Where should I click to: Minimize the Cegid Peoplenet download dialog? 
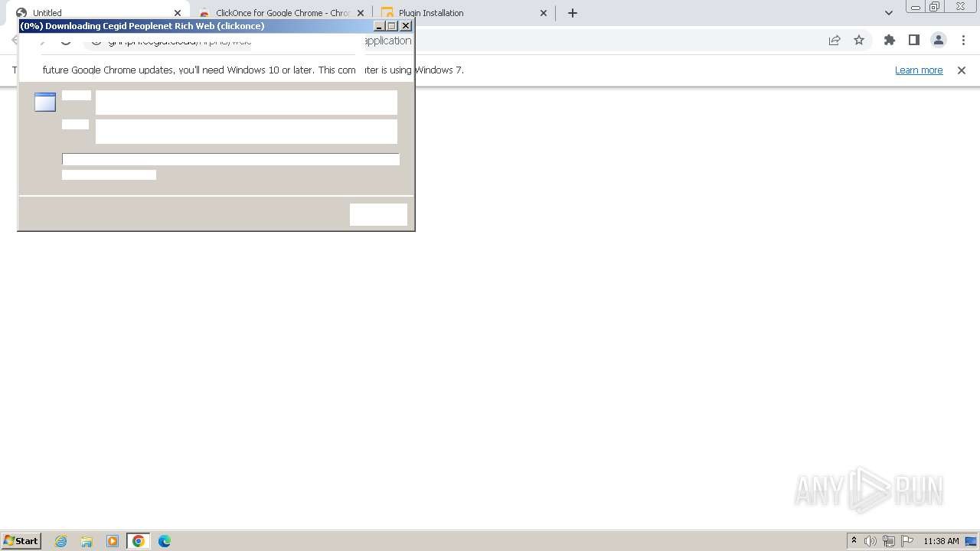point(379,26)
